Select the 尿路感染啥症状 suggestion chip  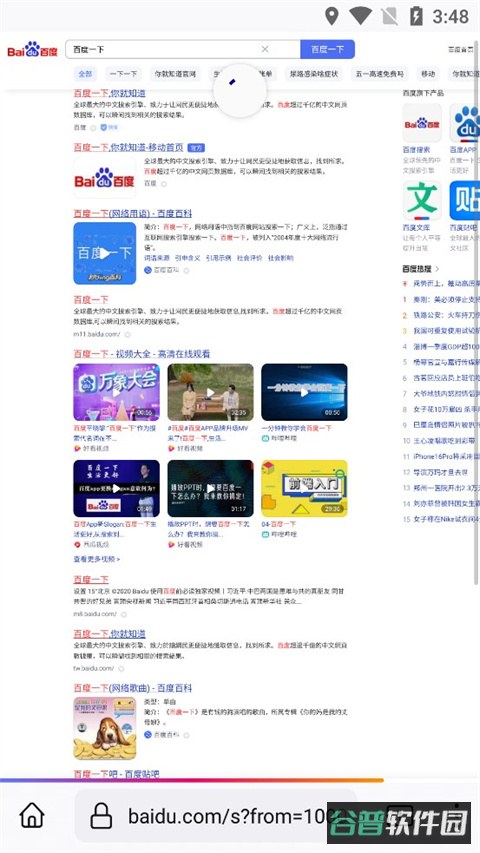(x=313, y=74)
